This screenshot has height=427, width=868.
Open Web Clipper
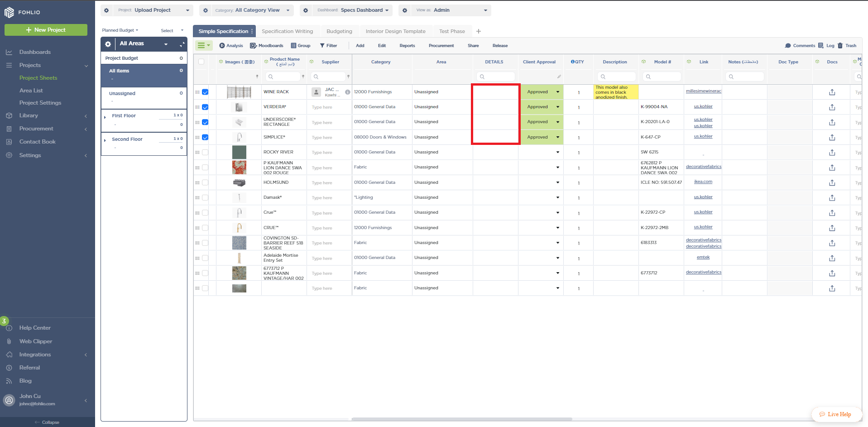pyautogui.click(x=35, y=341)
